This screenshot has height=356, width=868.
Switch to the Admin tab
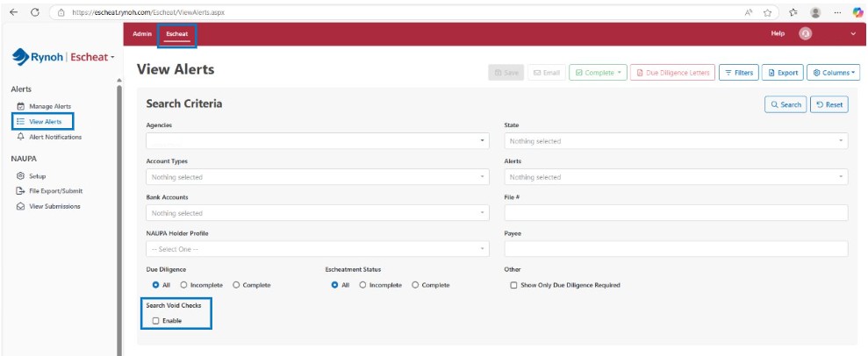(141, 33)
